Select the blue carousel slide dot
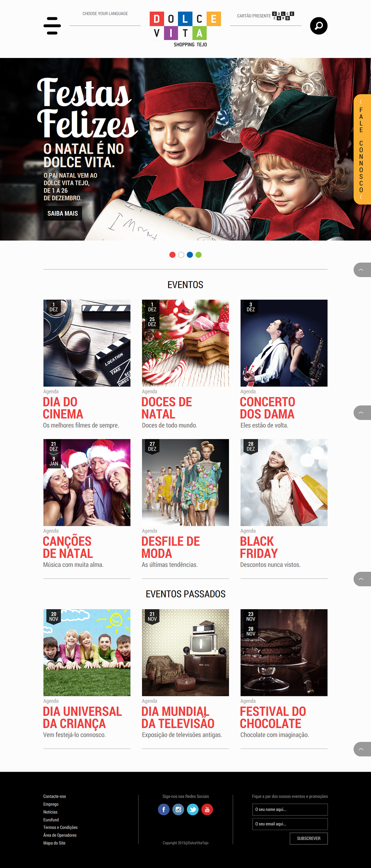The height and width of the screenshot is (868, 371). [190, 255]
